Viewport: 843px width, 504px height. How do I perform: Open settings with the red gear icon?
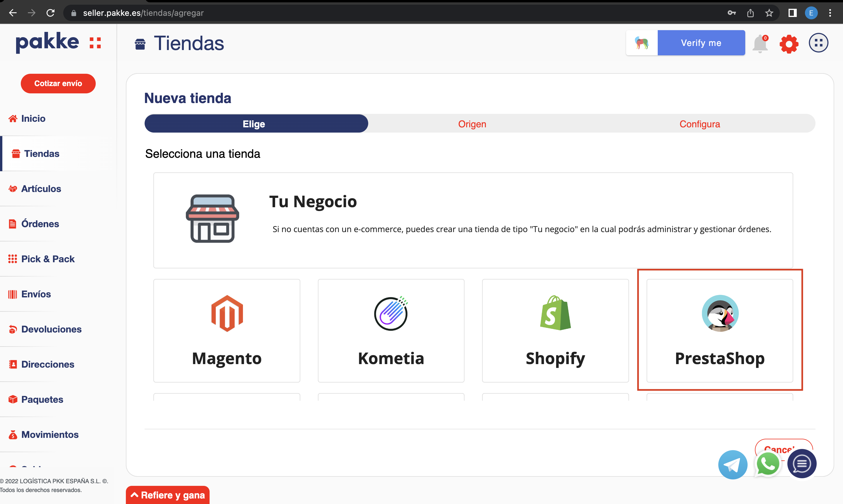789,44
